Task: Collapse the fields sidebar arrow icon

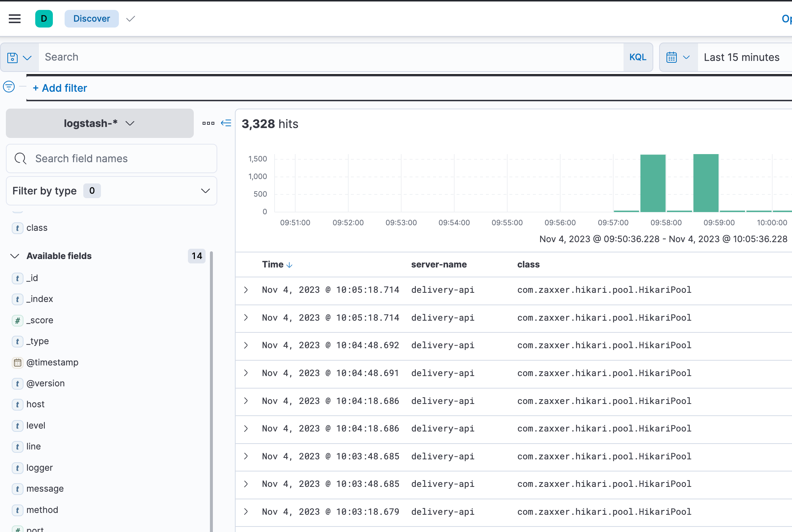Action: coord(226,123)
